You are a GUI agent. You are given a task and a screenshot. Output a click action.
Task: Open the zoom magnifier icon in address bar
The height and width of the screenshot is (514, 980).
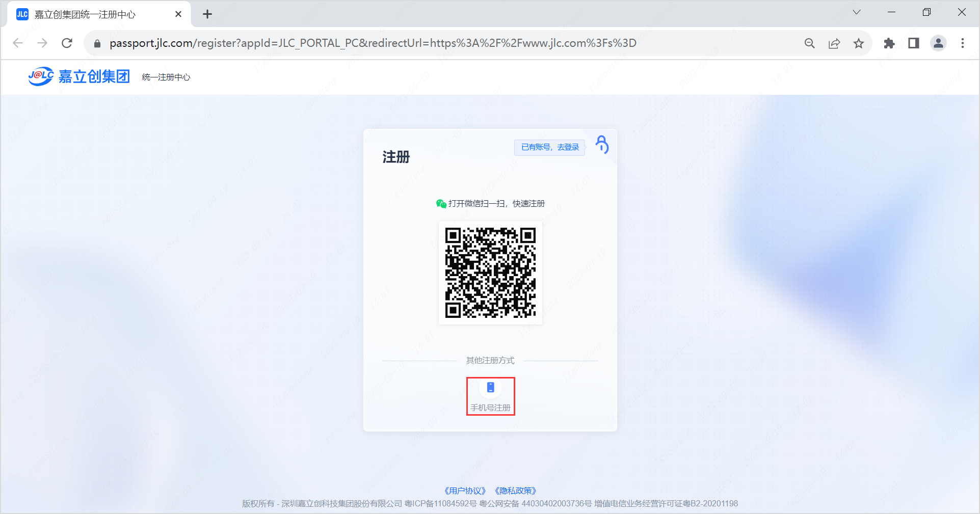[809, 43]
